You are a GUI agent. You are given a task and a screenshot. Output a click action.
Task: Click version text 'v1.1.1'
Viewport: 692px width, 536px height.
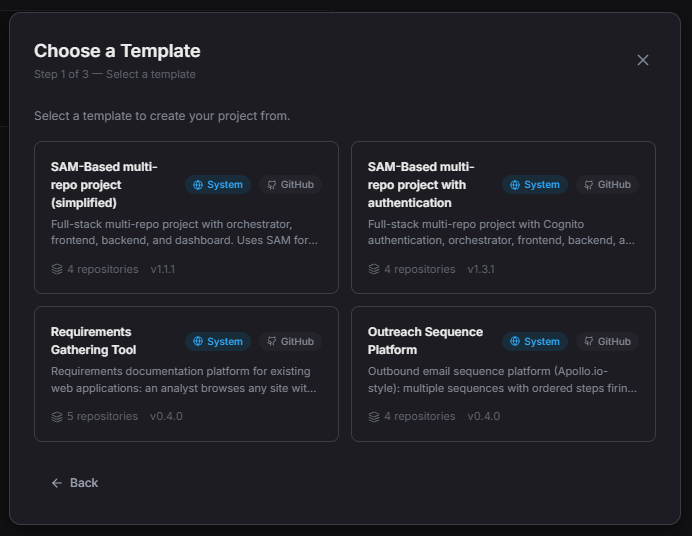click(163, 269)
